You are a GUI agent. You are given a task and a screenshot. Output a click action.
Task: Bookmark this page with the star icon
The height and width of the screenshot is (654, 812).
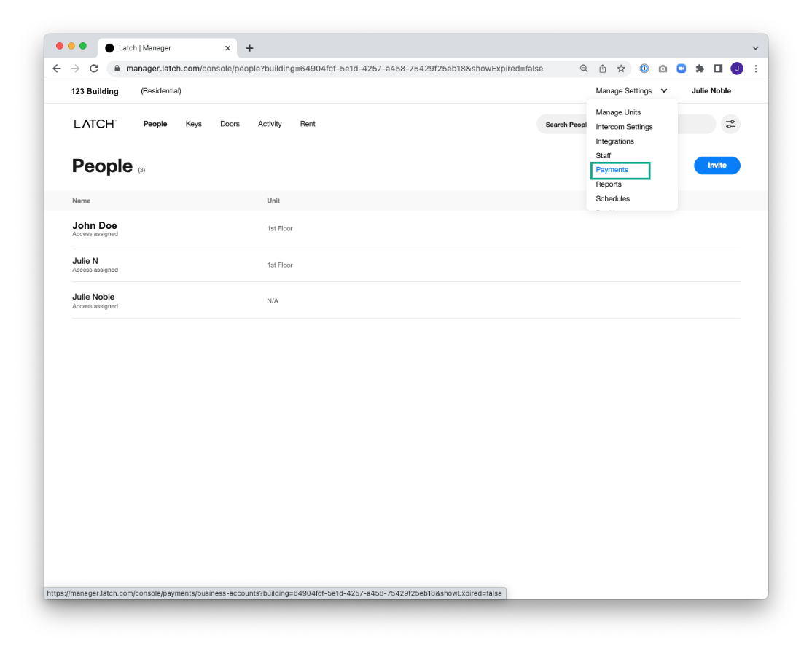pos(621,69)
